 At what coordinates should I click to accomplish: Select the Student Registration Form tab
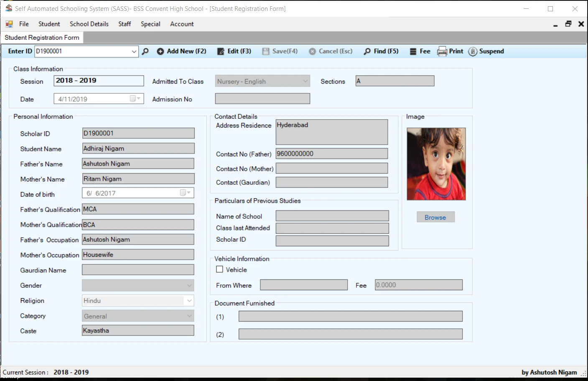41,37
